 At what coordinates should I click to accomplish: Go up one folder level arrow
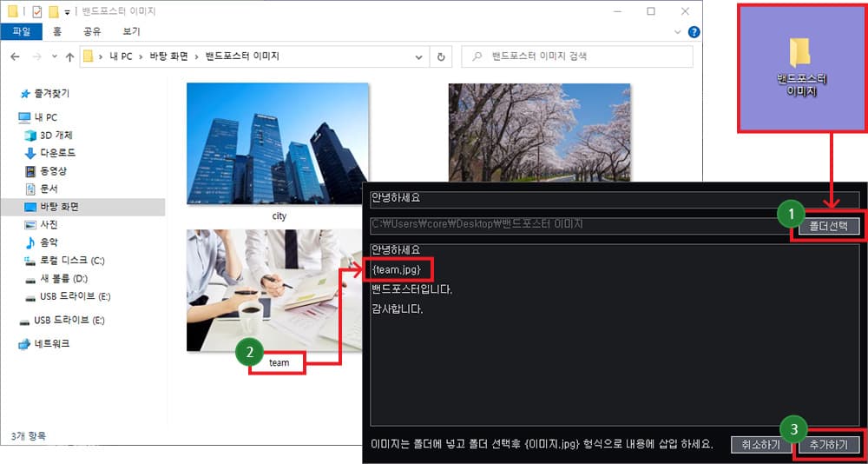69,56
